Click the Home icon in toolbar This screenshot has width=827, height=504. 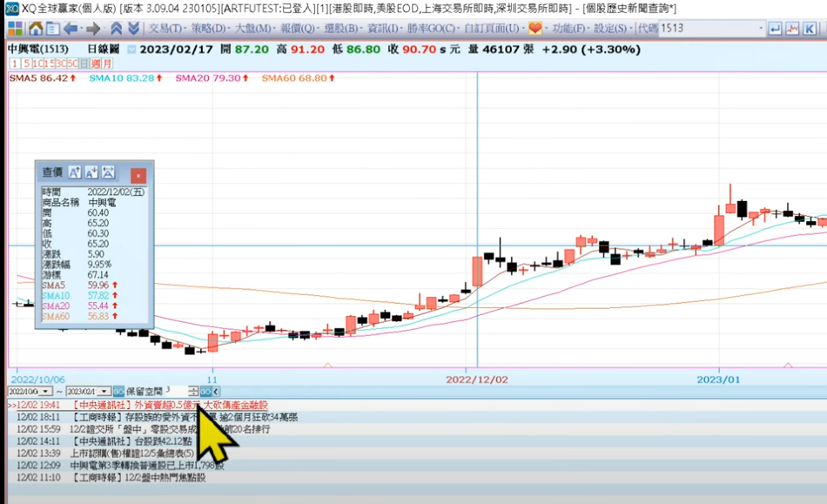tap(36, 29)
